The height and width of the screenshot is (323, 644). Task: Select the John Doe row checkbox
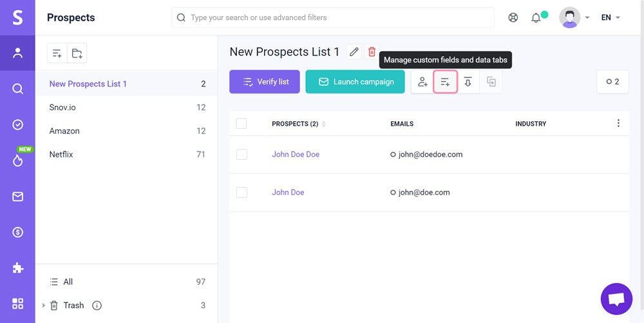click(x=241, y=192)
